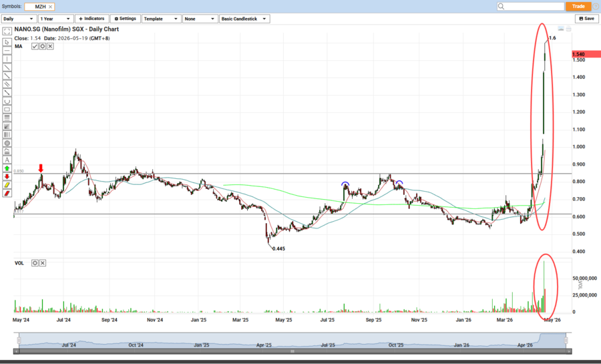The image size is (601, 364).
Task: Open the Basic Candlestick chart type dropdown
Action: (244, 19)
